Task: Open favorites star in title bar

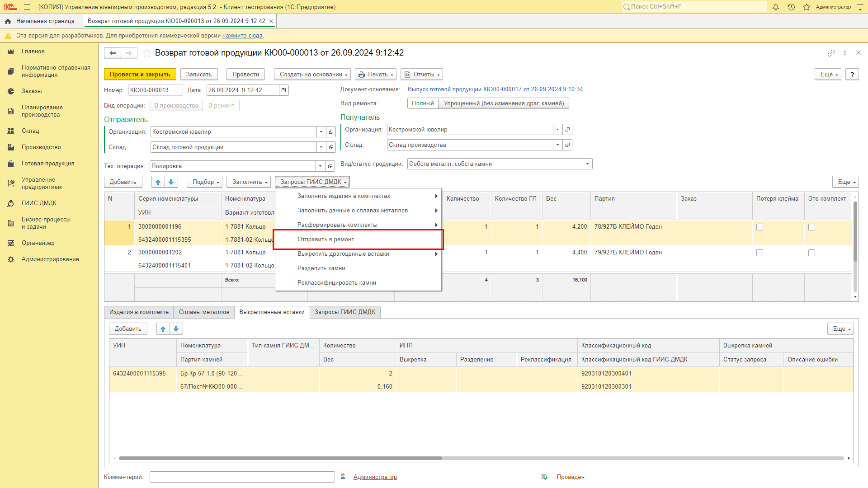Action: coord(807,7)
